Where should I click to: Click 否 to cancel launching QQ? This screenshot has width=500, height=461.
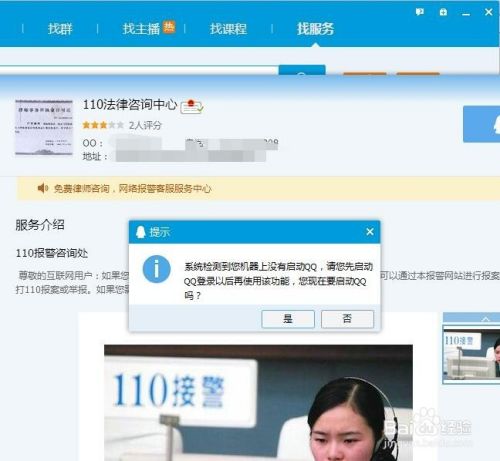(347, 319)
